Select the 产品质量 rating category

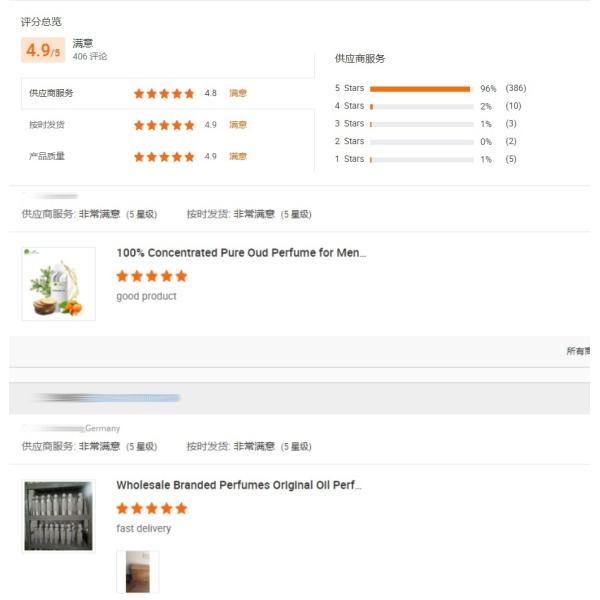click(47, 156)
